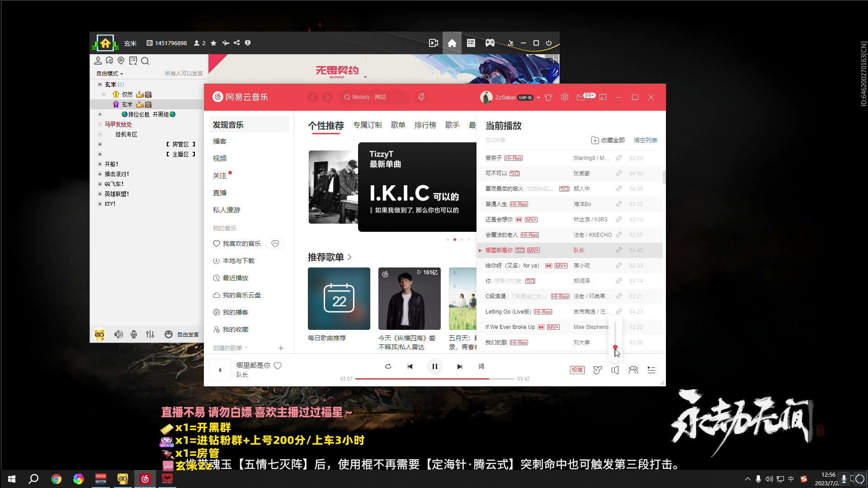Screen dimensions: 868x488
Task: Click 收藏全部 in the play queue
Action: [x=608, y=141]
